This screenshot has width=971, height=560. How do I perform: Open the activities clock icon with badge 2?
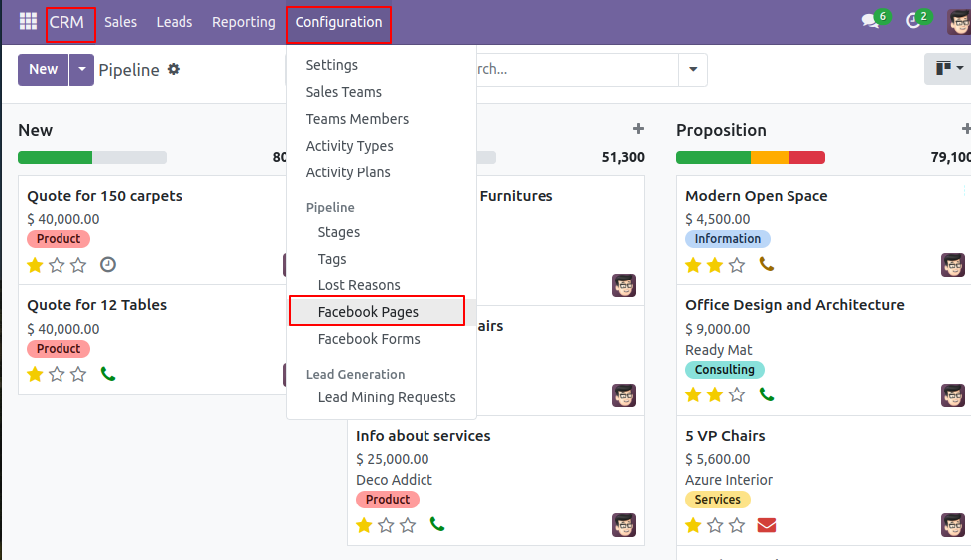(913, 22)
